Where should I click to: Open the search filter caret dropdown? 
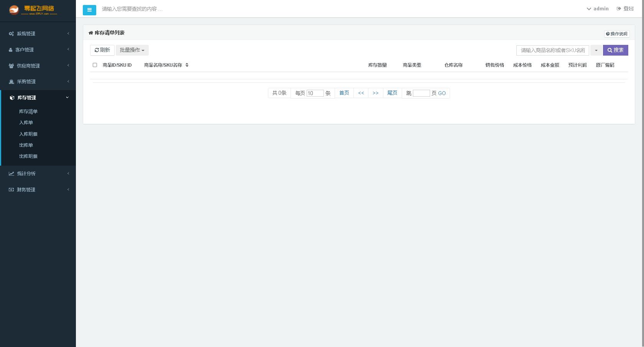click(x=596, y=50)
